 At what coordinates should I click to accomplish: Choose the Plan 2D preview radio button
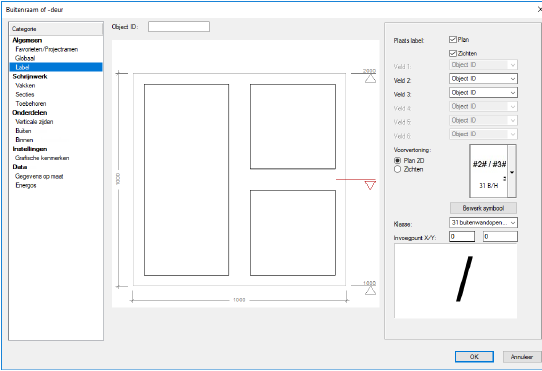click(398, 160)
